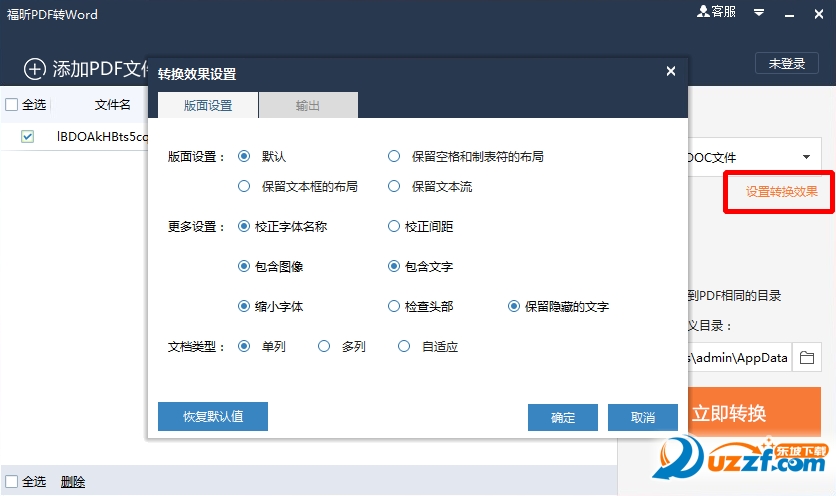This screenshot has height=496, width=836.
Task: Close the 转换效果设置 dialog
Action: coord(671,71)
